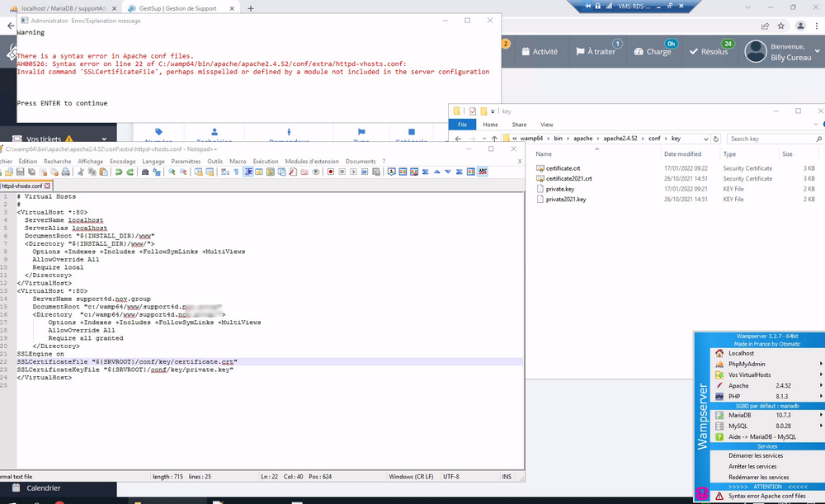Screen dimensions: 825x504
Task: Click the browser back arrow
Action: (x=11, y=26)
